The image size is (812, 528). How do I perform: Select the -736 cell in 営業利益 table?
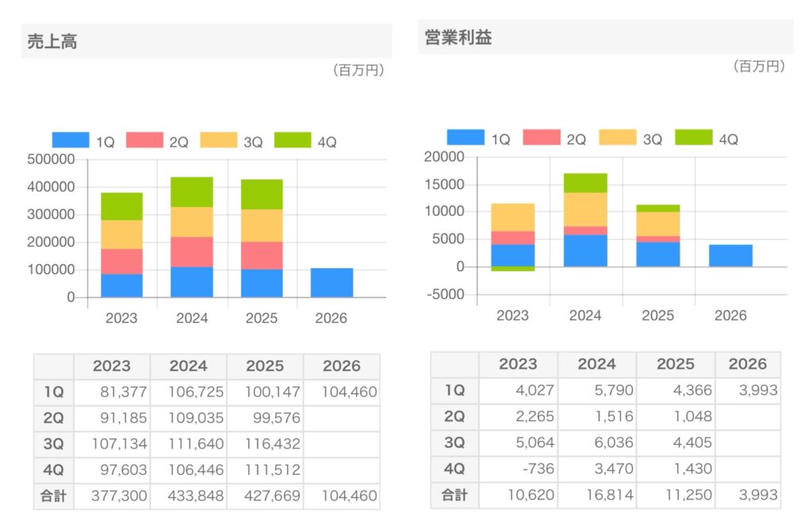518,469
